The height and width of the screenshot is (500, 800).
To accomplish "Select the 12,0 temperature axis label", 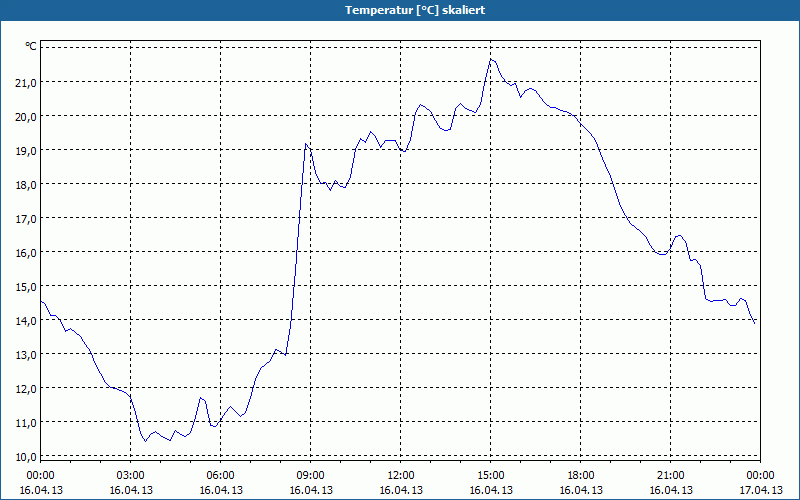I will click(27, 389).
